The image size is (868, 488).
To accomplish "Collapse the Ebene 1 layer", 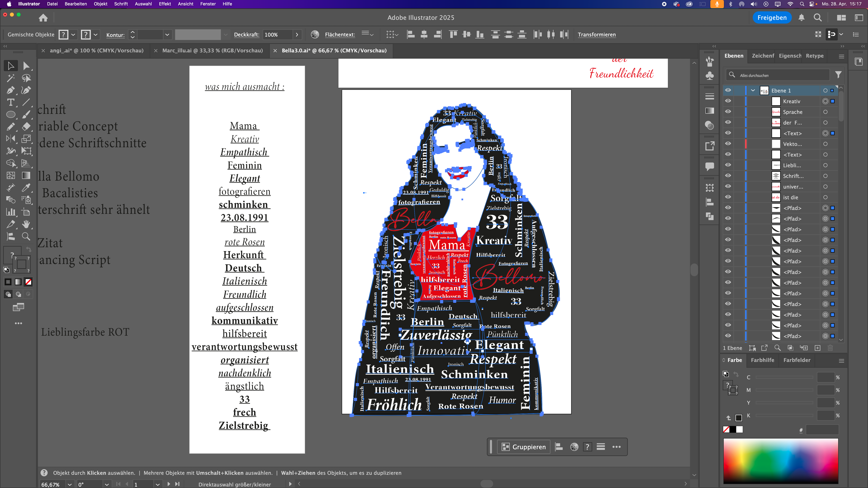I will pyautogui.click(x=753, y=90).
